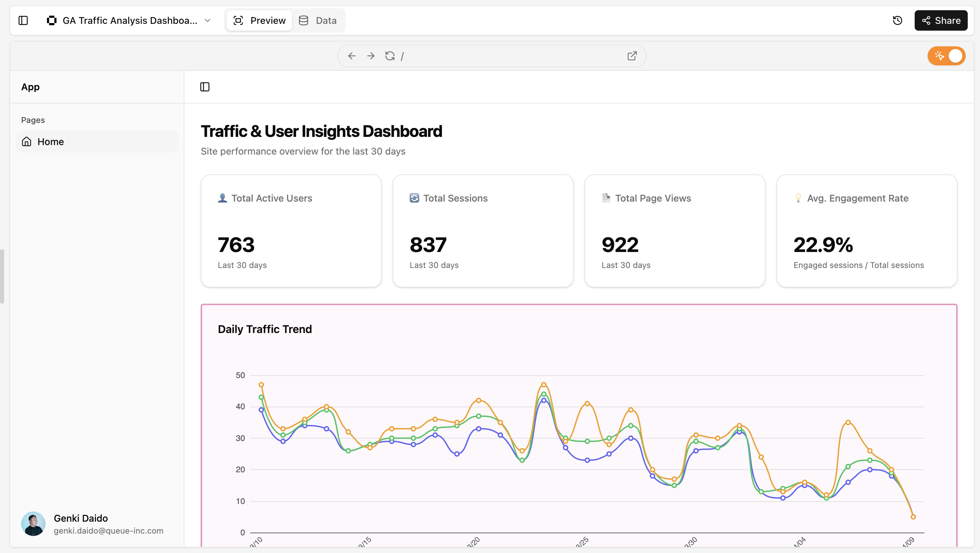Click the Total Active Users card

click(291, 231)
